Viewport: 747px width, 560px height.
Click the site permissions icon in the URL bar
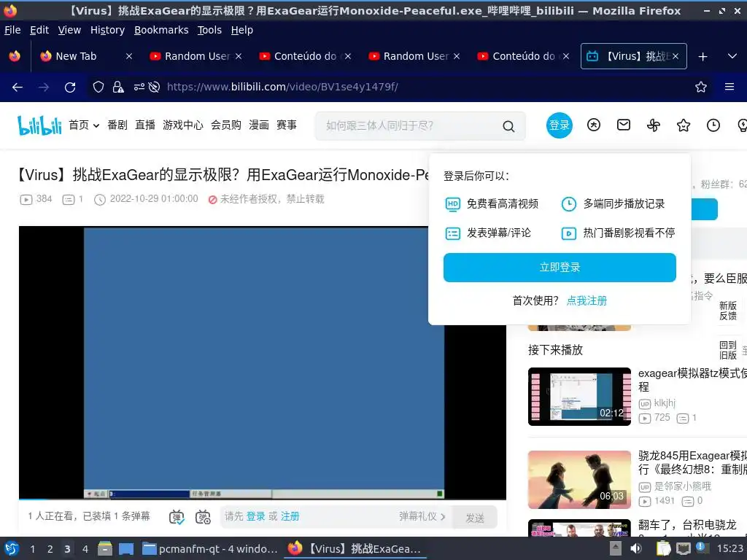[x=139, y=87]
